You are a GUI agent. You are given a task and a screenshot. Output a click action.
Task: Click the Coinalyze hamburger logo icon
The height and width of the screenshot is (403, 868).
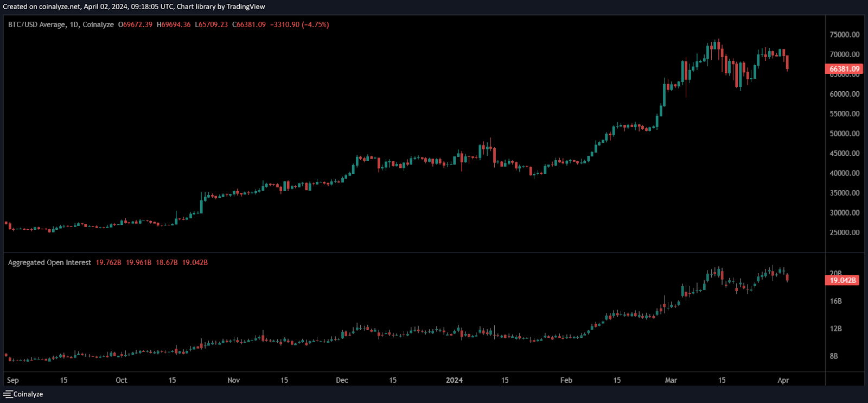tap(8, 394)
